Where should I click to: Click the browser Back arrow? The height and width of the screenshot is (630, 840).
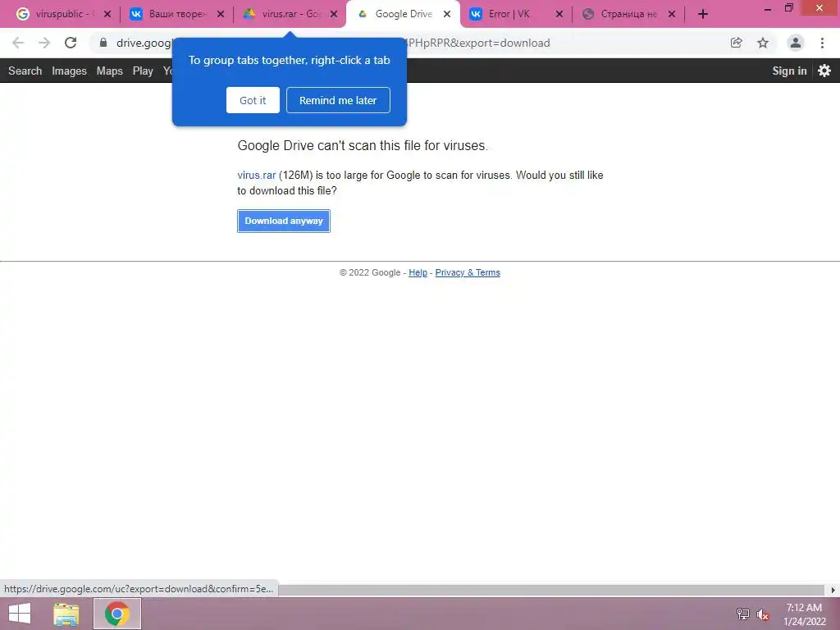click(x=18, y=43)
